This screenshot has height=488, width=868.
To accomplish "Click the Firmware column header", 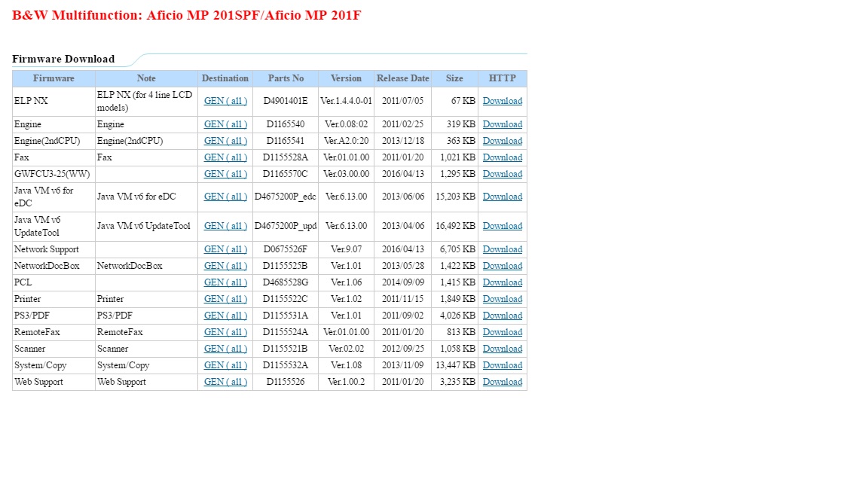I will click(53, 78).
